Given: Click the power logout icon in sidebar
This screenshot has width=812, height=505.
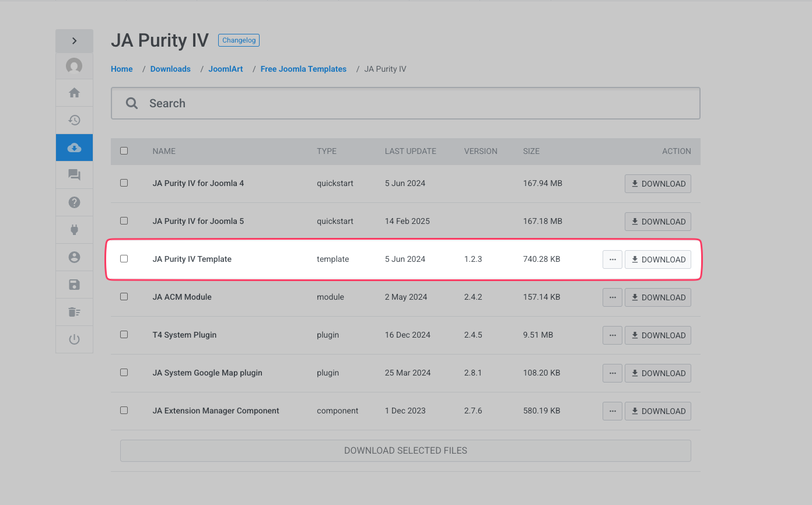Looking at the screenshot, I should coord(74,339).
